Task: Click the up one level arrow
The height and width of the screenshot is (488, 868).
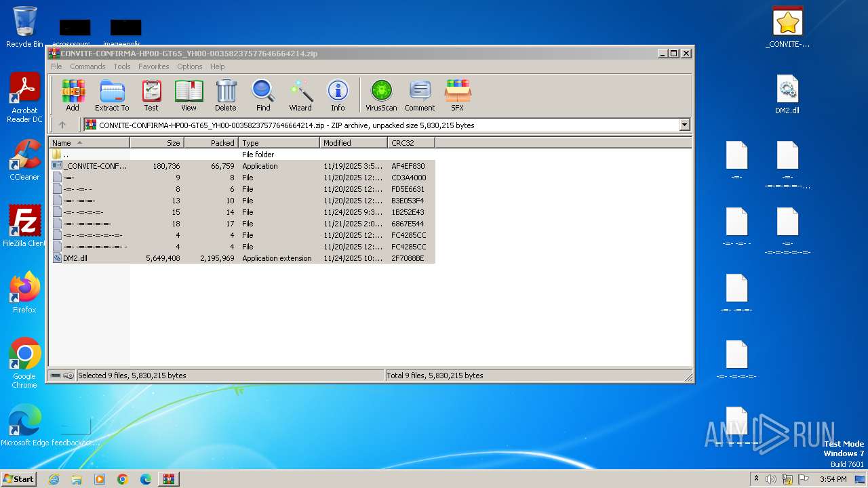Action: [62, 125]
